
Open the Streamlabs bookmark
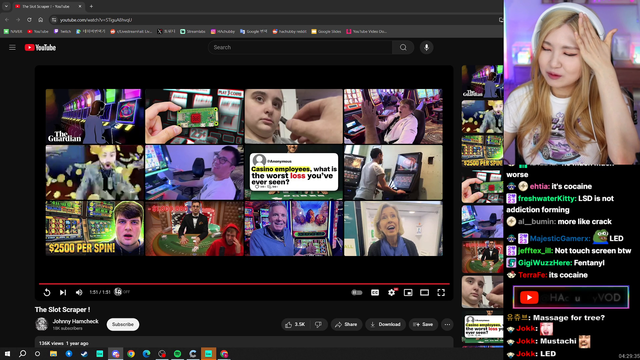coord(193,31)
